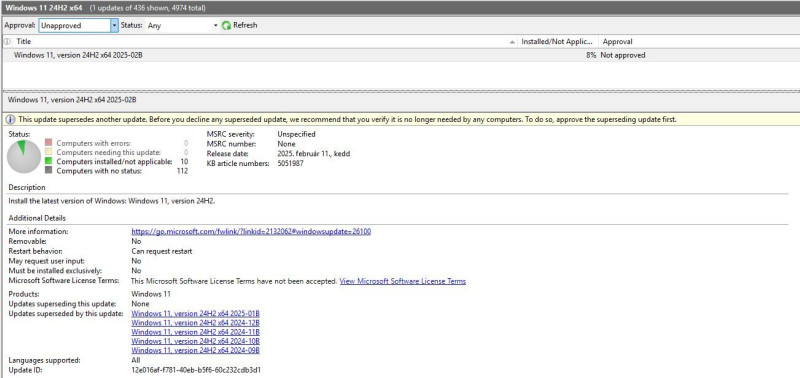Sort by Installed/Not Applicable column header
The height and width of the screenshot is (378, 800).
(x=558, y=42)
